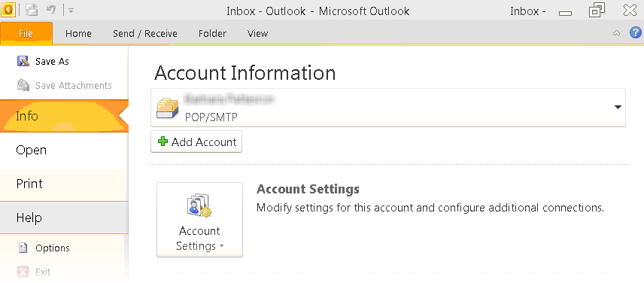Go to the Open section
The width and height of the screenshot is (644, 283).
click(x=64, y=150)
